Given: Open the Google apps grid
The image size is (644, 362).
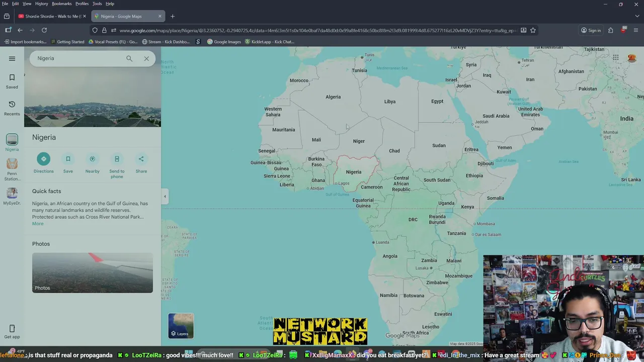Looking at the screenshot, I should pos(616,58).
